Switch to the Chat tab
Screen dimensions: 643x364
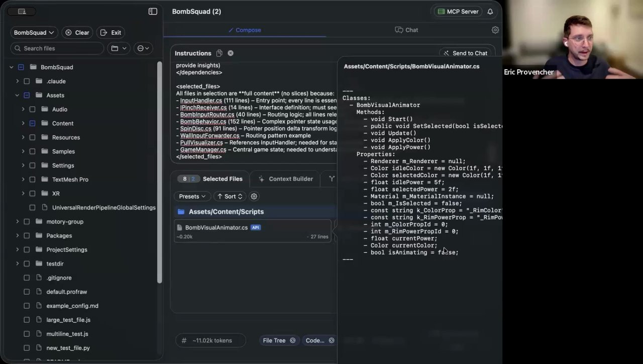point(406,30)
